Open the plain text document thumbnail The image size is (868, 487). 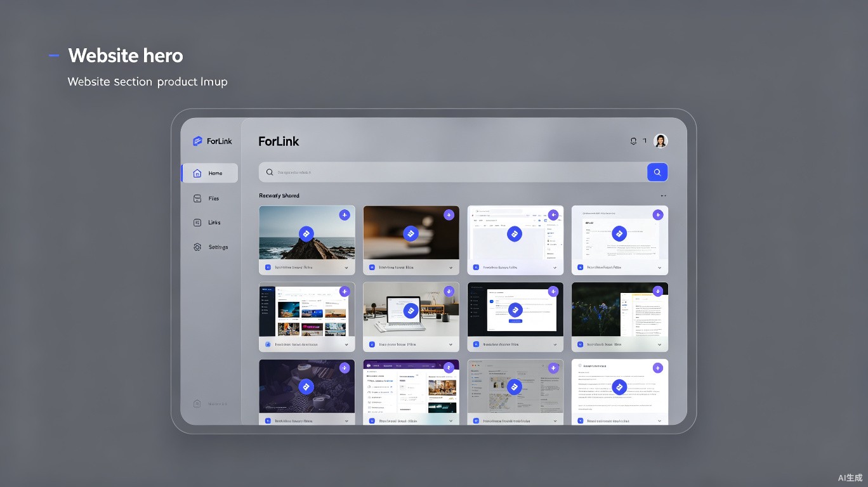pyautogui.click(x=620, y=386)
